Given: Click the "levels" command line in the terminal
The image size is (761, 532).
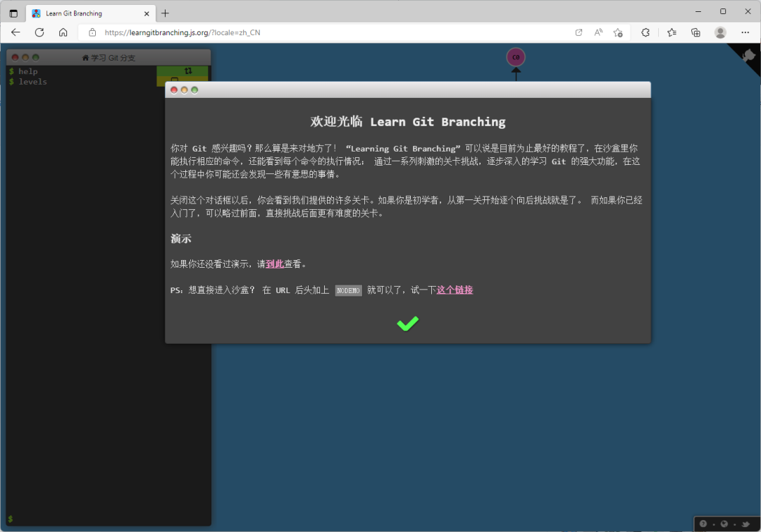Looking at the screenshot, I should 32,82.
